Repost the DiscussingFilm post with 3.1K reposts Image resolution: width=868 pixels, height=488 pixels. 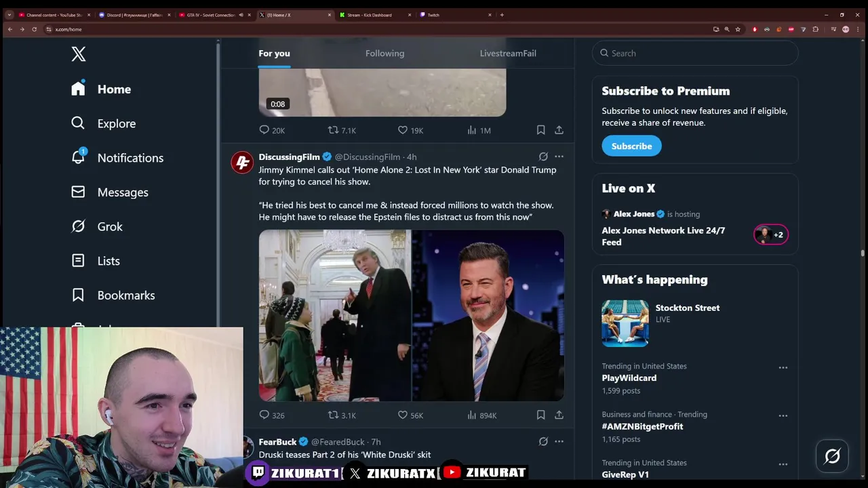coord(342,415)
